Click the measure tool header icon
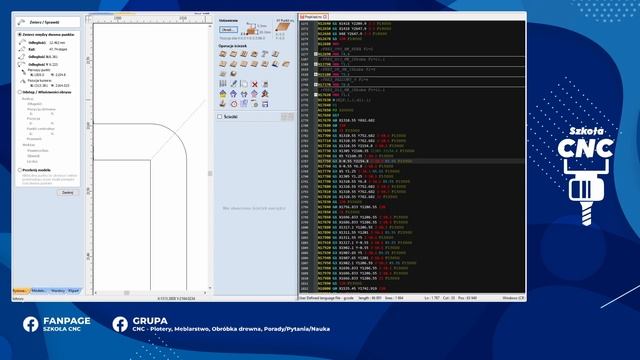Viewport: 640px width, 360px height. coord(22,22)
